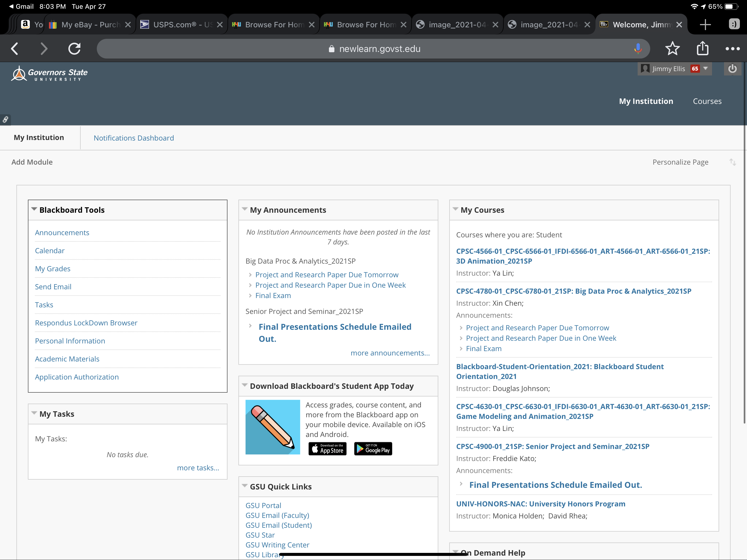Open the My Grades link
The width and height of the screenshot is (747, 560).
(53, 269)
